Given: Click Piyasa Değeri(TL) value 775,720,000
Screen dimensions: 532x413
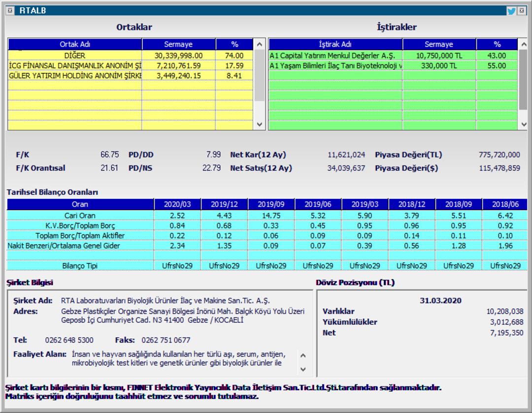Looking at the screenshot, I should [499, 155].
